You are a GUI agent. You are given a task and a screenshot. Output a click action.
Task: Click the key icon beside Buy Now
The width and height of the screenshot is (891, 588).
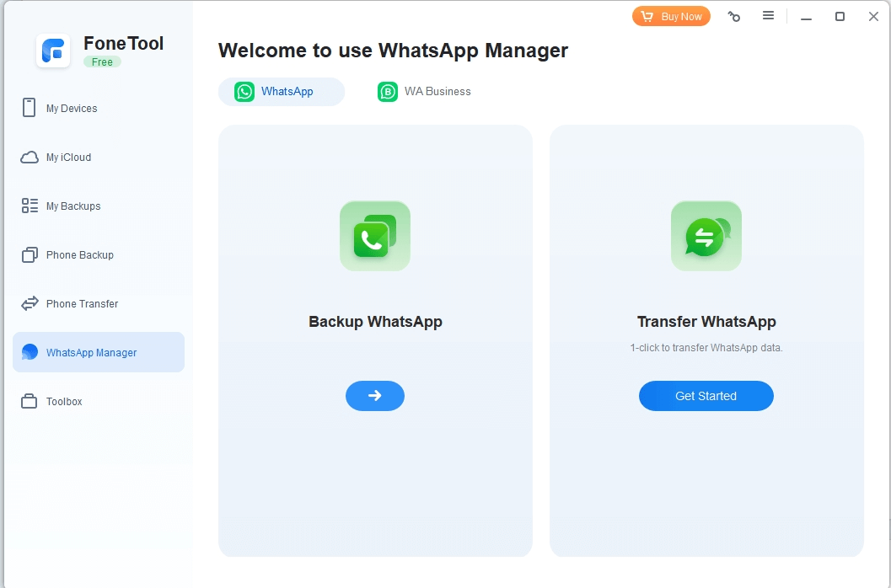734,17
